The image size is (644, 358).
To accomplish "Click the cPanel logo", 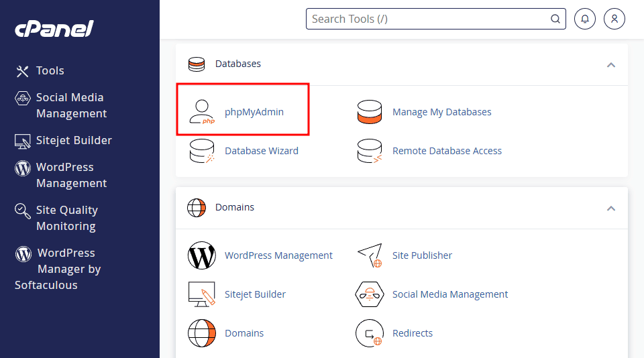I will [x=54, y=29].
